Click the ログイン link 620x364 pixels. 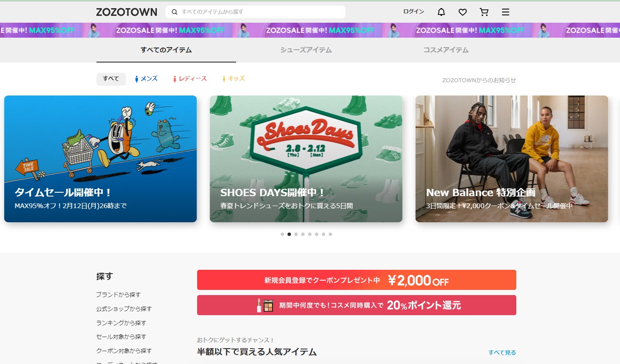click(413, 12)
